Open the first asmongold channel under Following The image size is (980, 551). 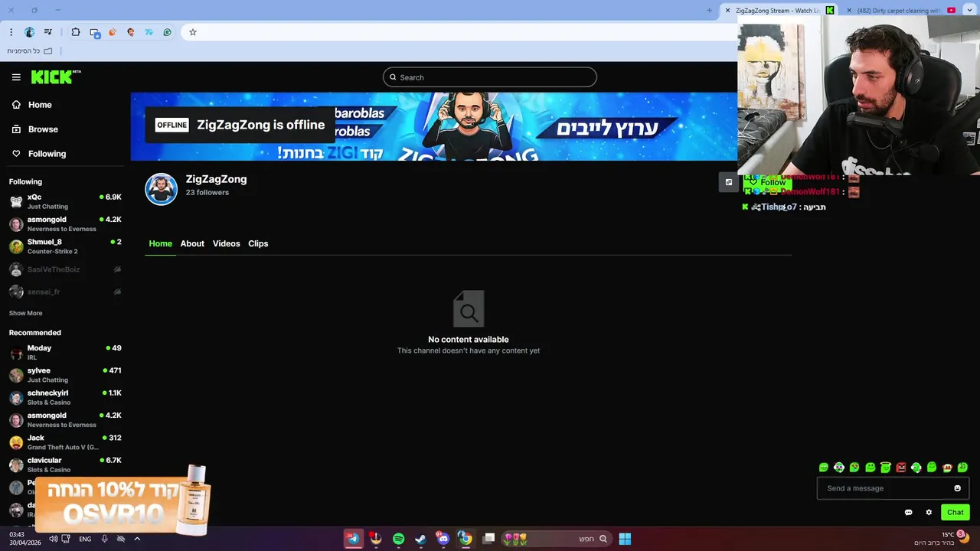pos(65,223)
